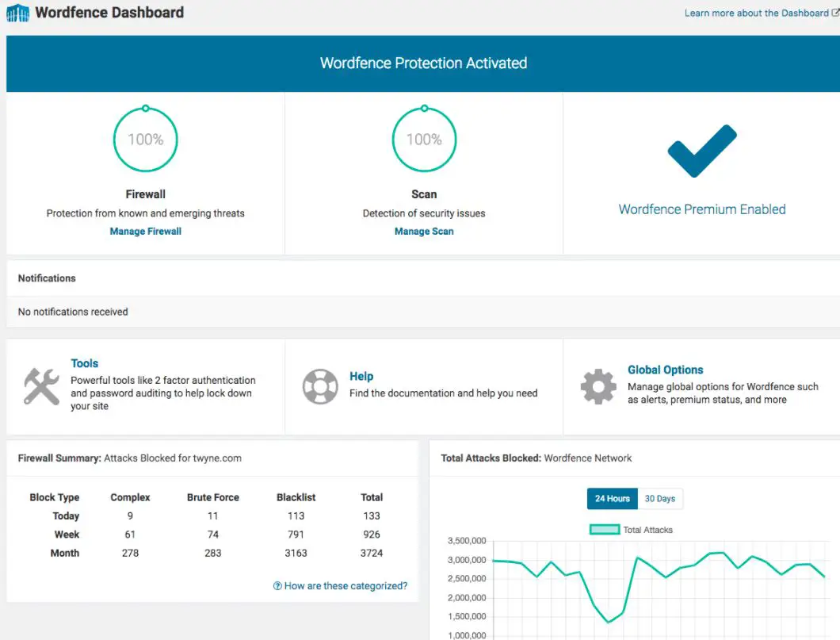Image resolution: width=840 pixels, height=640 pixels.
Task: Click the Block Type column header
Action: pos(54,497)
